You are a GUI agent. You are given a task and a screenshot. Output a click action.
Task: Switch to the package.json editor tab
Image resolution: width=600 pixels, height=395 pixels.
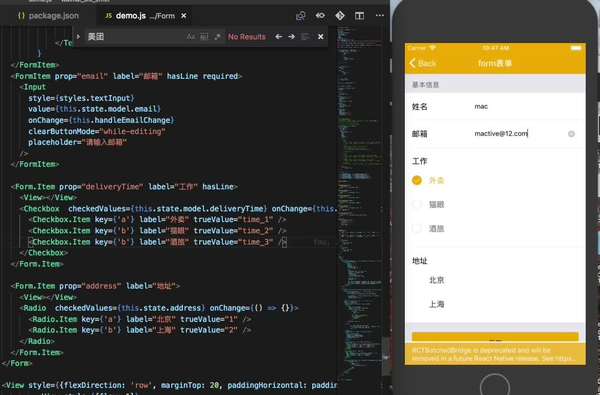click(x=48, y=16)
